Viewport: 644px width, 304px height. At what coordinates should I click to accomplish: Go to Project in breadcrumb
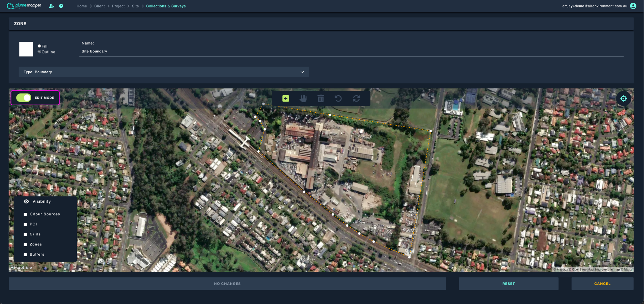(118, 6)
